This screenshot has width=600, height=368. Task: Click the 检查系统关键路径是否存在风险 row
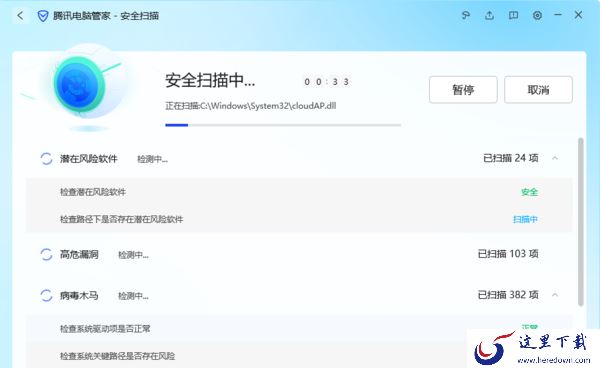pyautogui.click(x=299, y=356)
